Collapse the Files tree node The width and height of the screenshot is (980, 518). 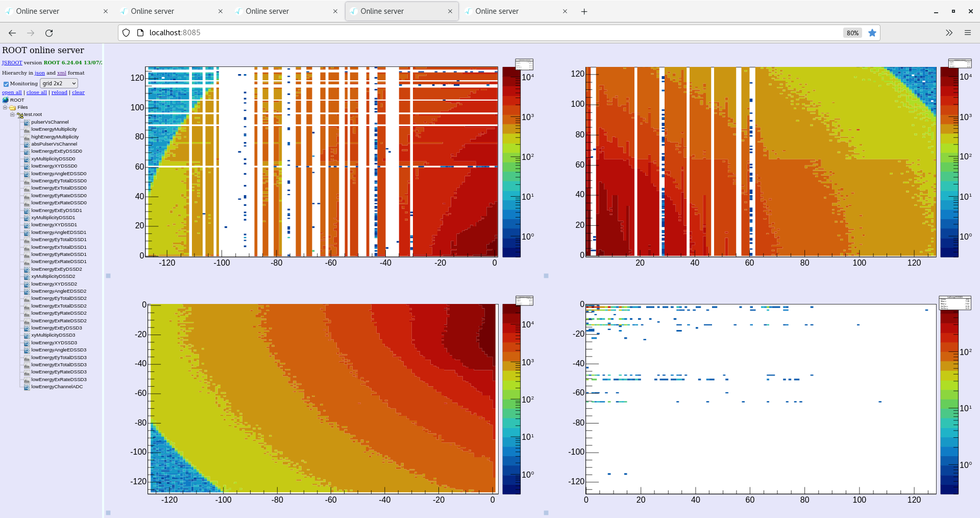pyautogui.click(x=5, y=107)
